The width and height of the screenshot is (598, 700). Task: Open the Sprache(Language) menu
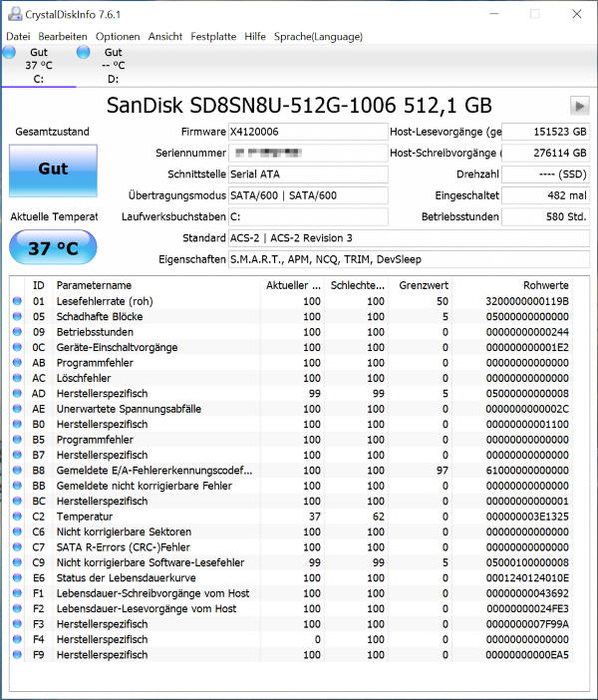(x=318, y=37)
